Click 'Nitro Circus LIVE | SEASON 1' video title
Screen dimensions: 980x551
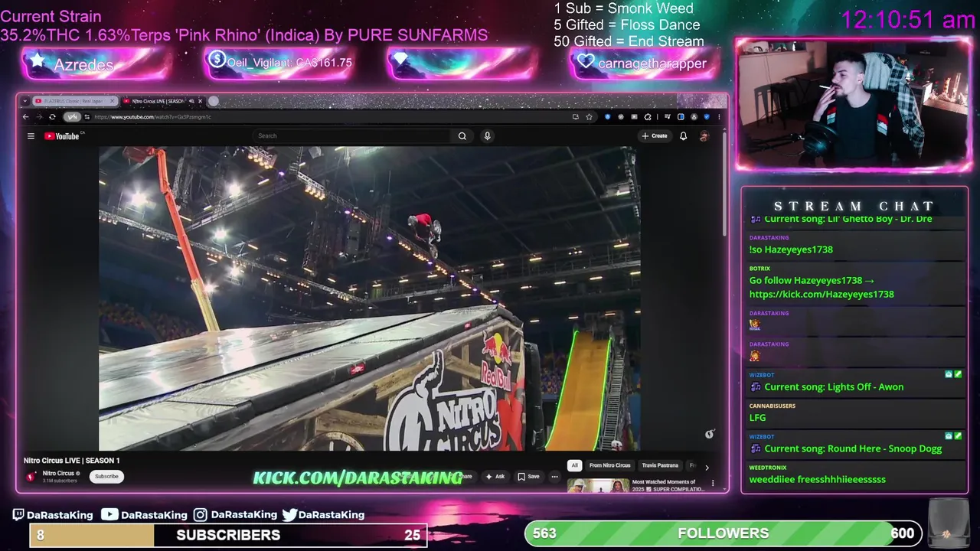point(71,461)
